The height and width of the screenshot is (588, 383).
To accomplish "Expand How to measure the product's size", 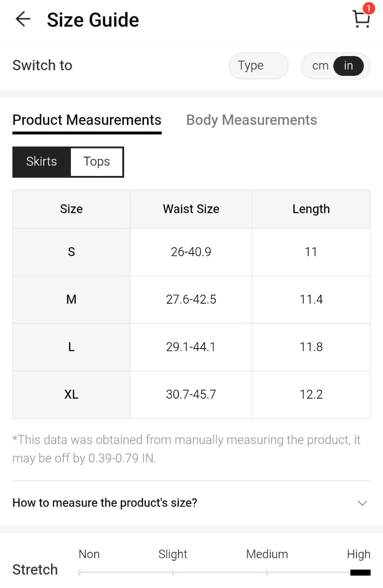I will tap(105, 503).
